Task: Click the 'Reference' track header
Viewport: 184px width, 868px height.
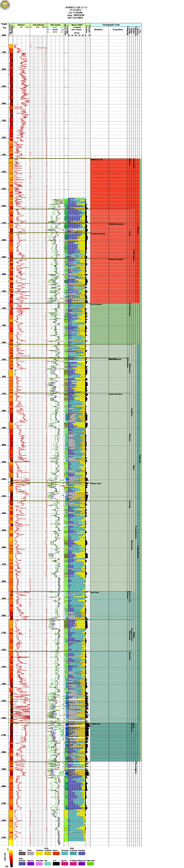Action: pos(21,25)
